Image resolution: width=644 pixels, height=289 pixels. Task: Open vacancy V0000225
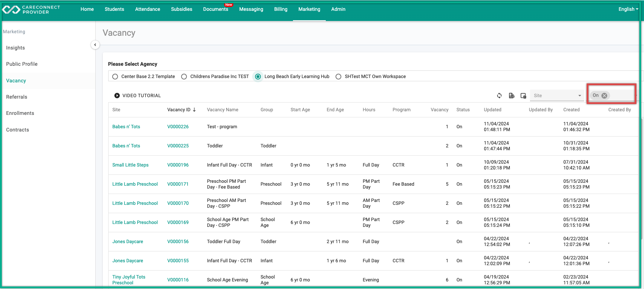[x=178, y=146]
